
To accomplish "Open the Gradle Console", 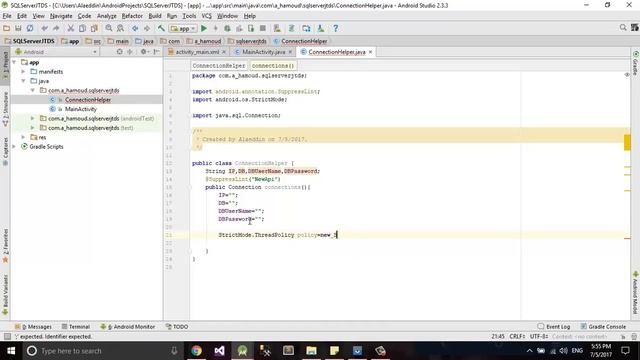I will (x=603, y=327).
